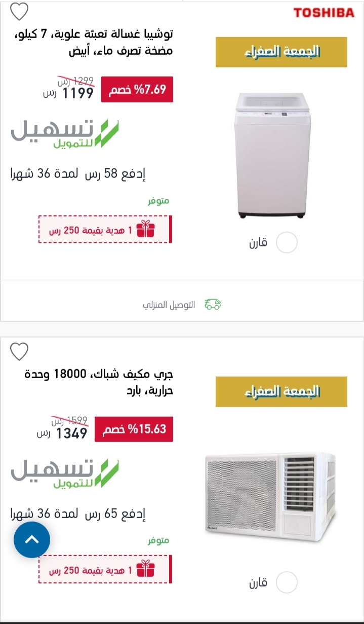This screenshot has height=624, width=364.
Task: Click the air conditioner Yellow Friday banner
Action: tap(281, 392)
